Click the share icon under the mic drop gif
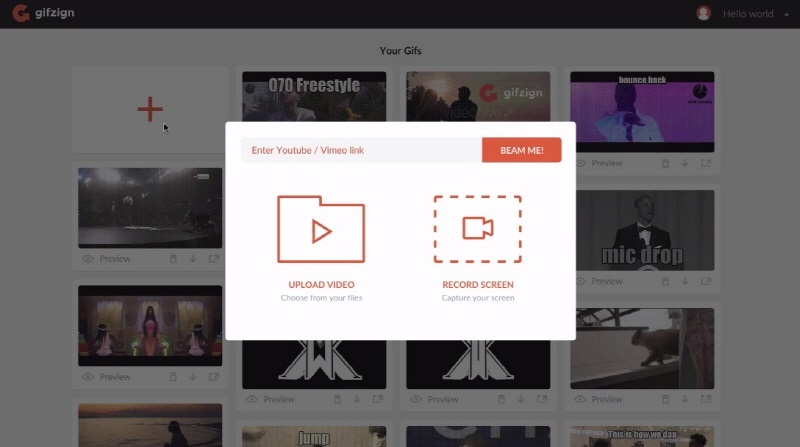Screen dimensions: 800x447 coord(706,281)
